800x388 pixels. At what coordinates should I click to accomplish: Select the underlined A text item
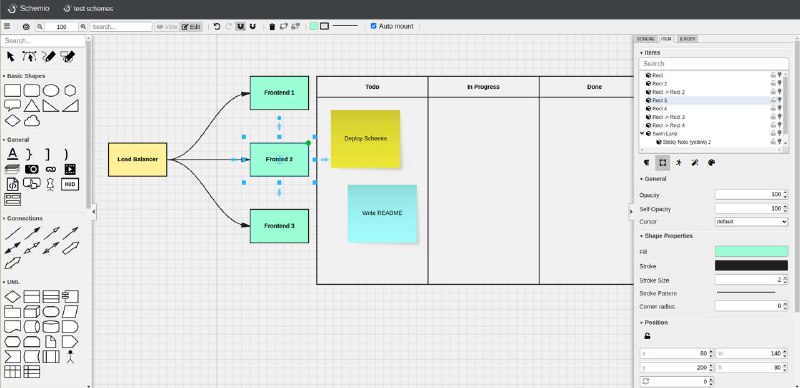coord(12,154)
